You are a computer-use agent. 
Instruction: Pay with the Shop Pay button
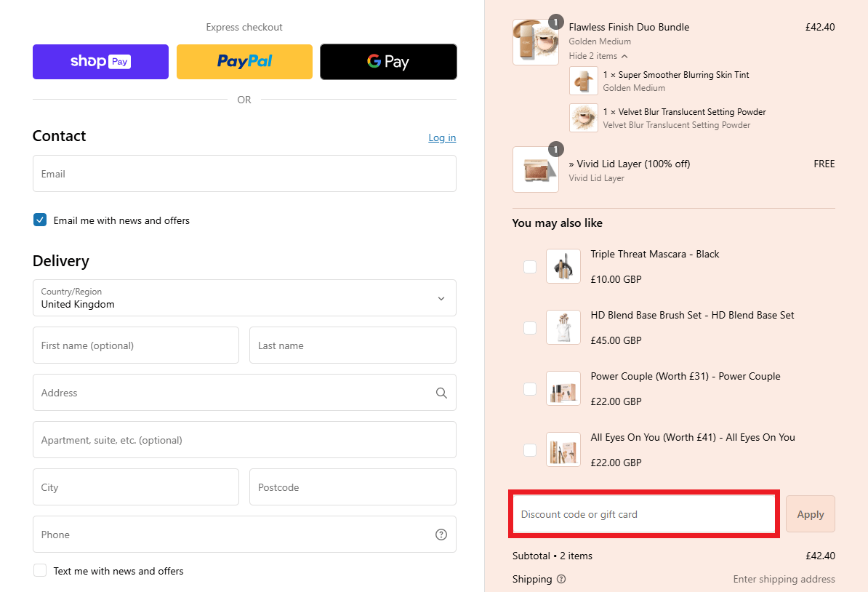(101, 62)
